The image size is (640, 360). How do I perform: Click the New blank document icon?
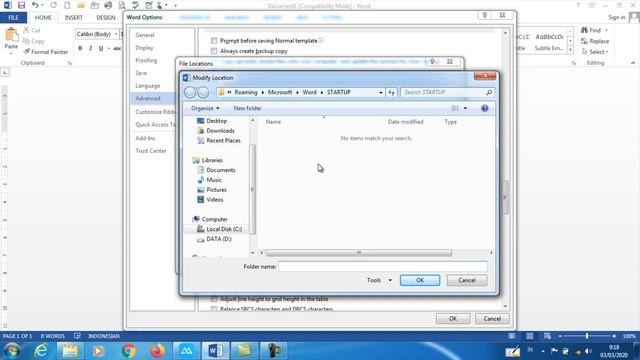[x=67, y=5]
